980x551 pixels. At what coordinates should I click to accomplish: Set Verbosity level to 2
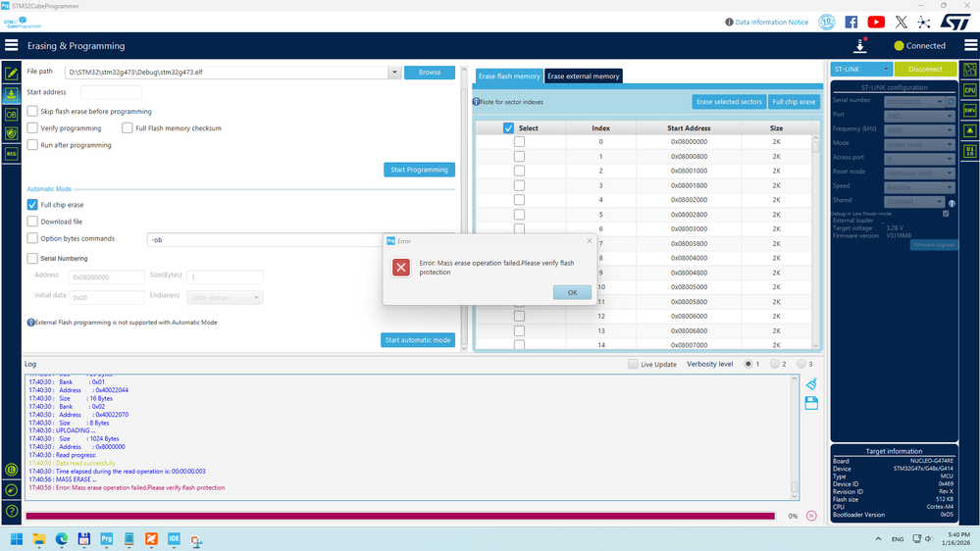coord(775,364)
